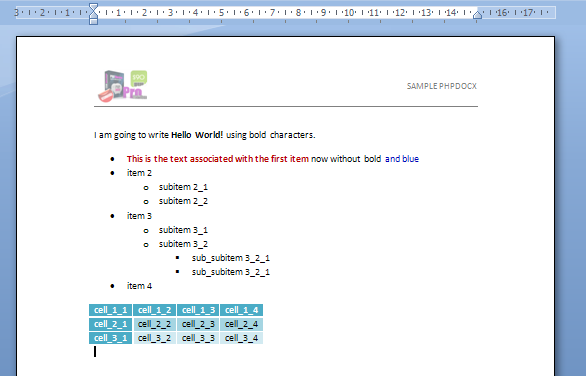Viewport: 586px width, 376px height.
Task: Select the right indent marker on ruler
Action: [x=477, y=15]
